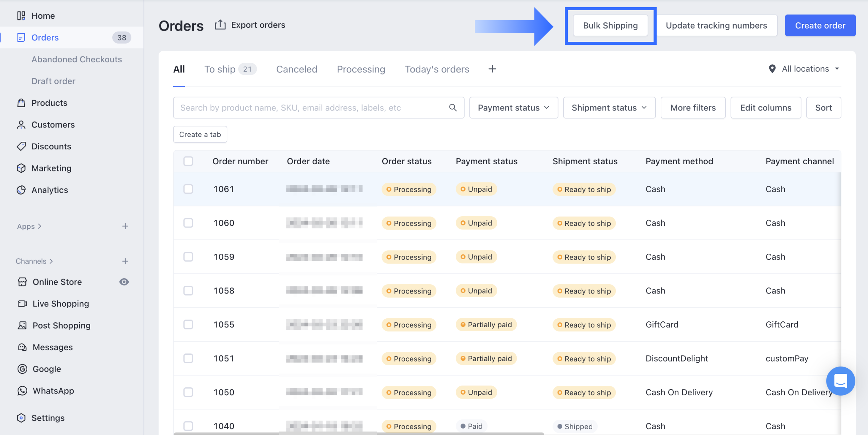The image size is (868, 435).
Task: Switch to the Canceled tab
Action: point(296,69)
